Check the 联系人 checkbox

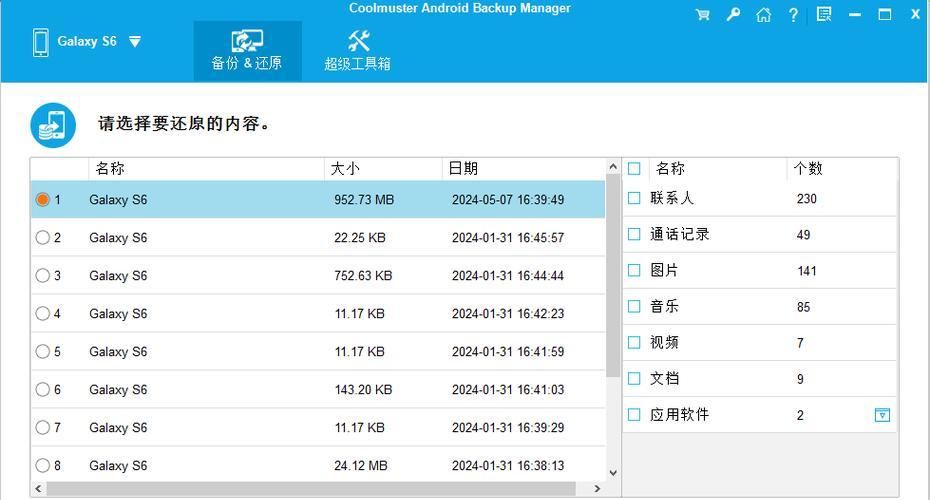[634, 198]
